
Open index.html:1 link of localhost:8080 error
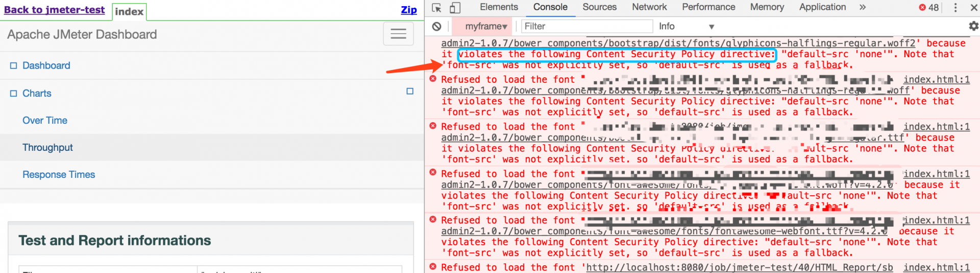click(x=937, y=267)
